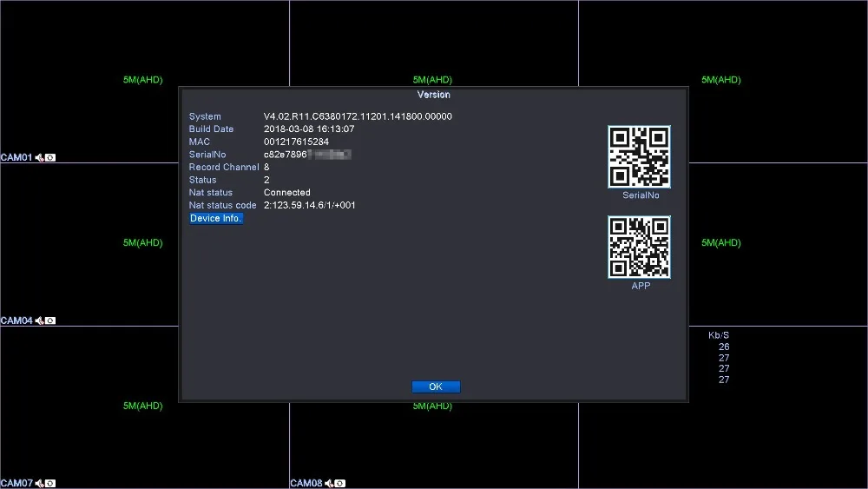This screenshot has width=868, height=489.
Task: Click the CAM07 record status icon
Action: (50, 484)
